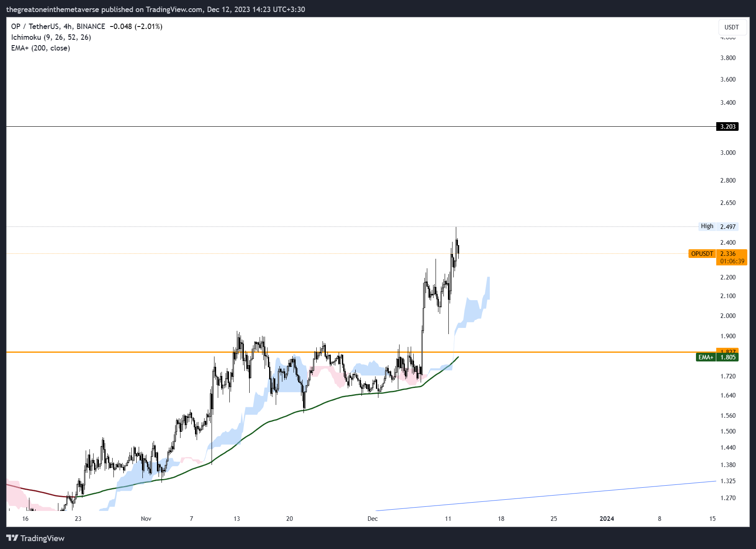The height and width of the screenshot is (549, 756).
Task: Select the OP / TetherUS symbol title
Action: (x=58, y=26)
